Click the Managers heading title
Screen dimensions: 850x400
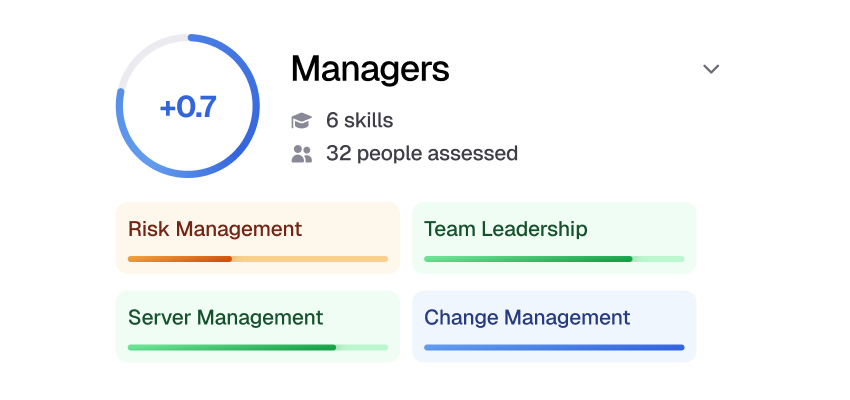tap(370, 69)
